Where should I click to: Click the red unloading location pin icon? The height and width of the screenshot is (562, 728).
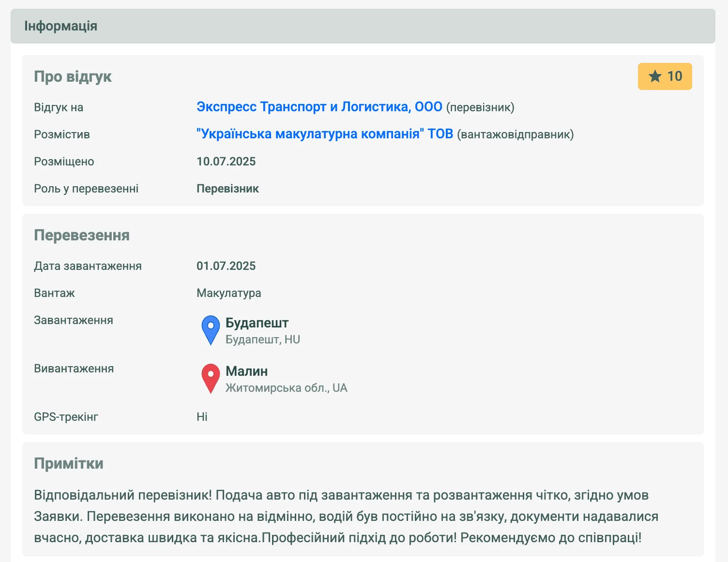pos(211,378)
